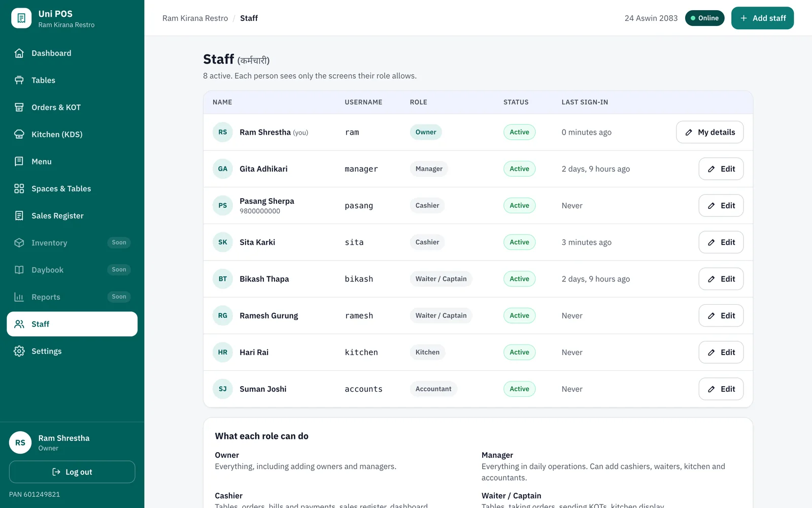Click the Inventory box icon
Viewport: 812px width, 508px height.
[19, 243]
